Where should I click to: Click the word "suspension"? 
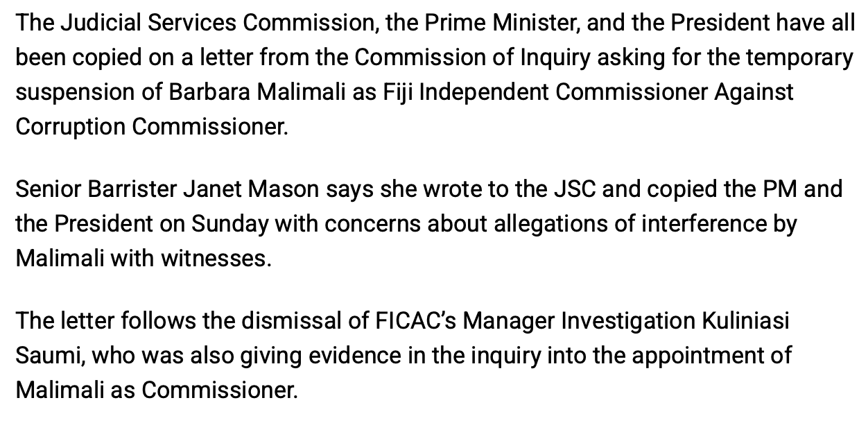(73, 92)
